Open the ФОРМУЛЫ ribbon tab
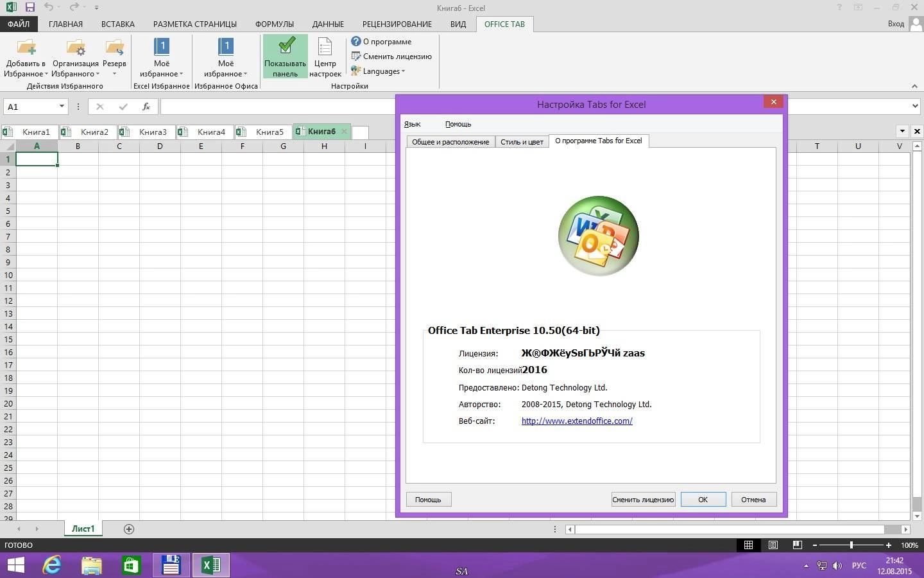Screen dimensions: 924x578 [x=275, y=24]
